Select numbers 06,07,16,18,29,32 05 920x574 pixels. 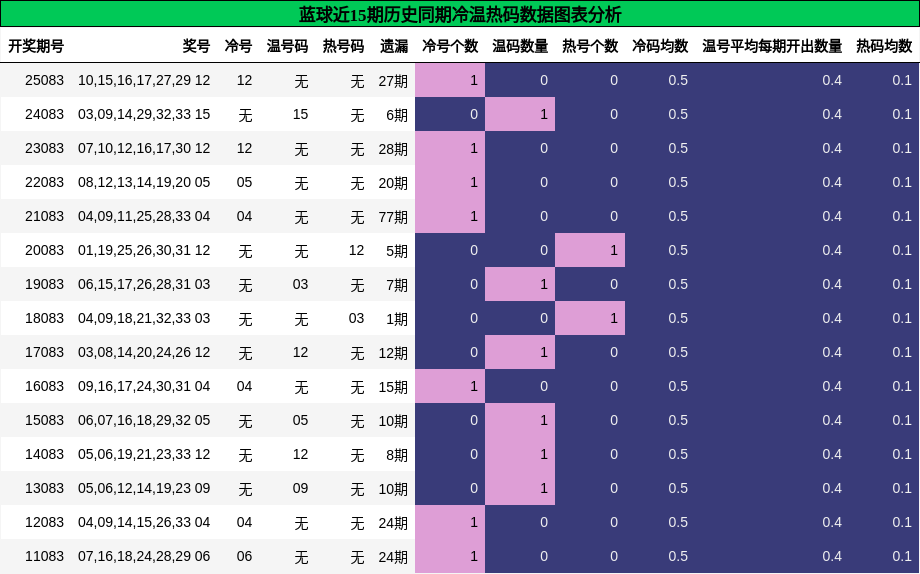(144, 421)
